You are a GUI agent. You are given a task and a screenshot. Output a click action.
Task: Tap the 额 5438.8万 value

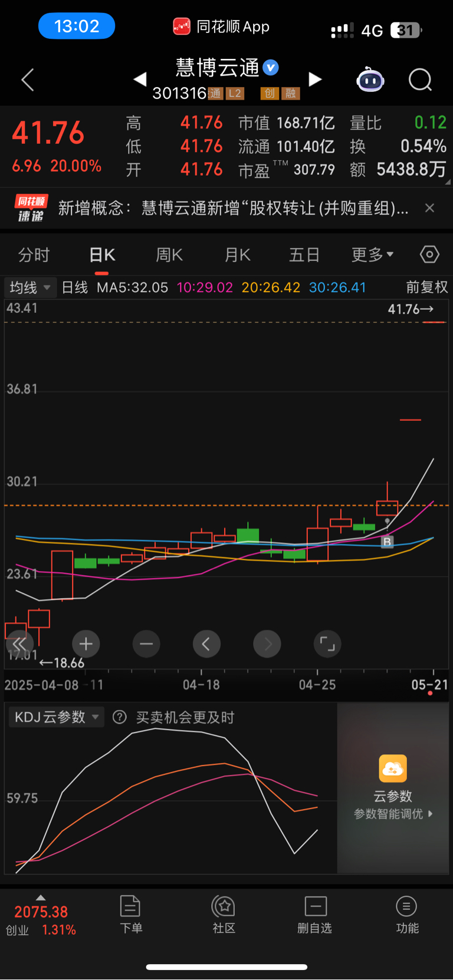[x=411, y=170]
